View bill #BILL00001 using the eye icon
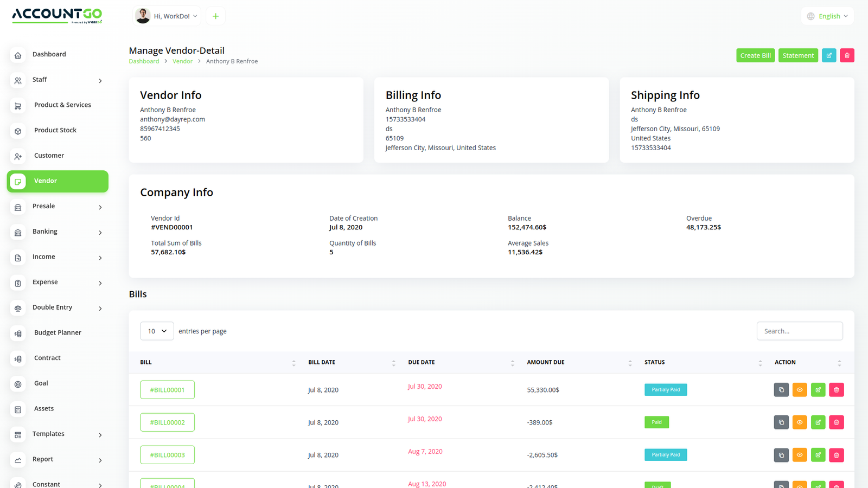Image resolution: width=868 pixels, height=488 pixels. click(800, 390)
